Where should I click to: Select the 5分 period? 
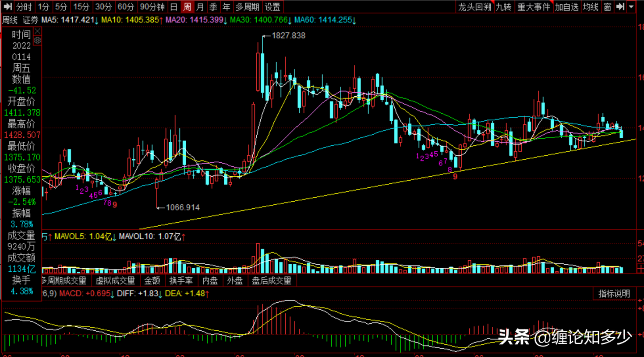[x=61, y=7]
